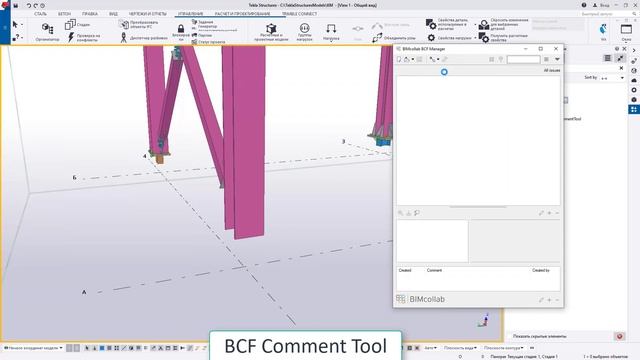Click the save icon in quick access bar

coord(16,6)
